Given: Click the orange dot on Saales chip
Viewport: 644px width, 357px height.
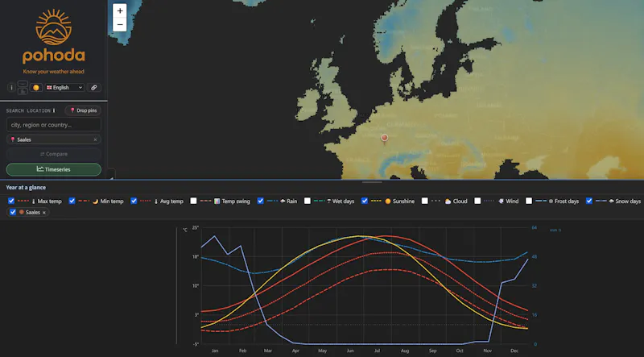Looking at the screenshot, I should tap(22, 212).
